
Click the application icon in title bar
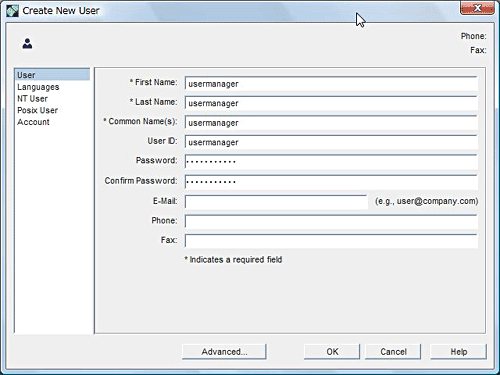[x=12, y=11]
